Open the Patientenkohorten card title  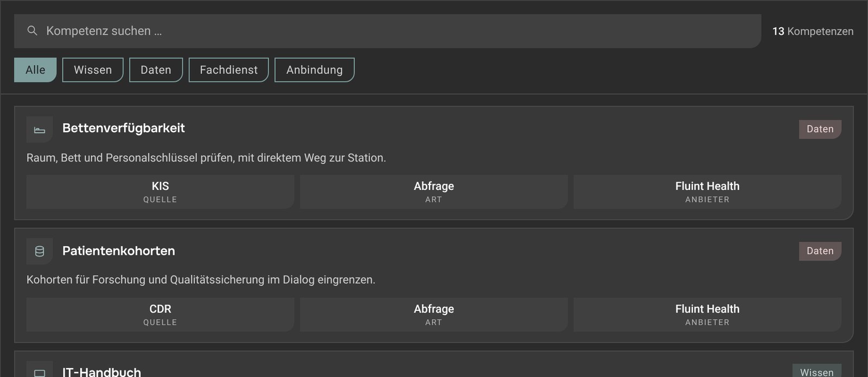pyautogui.click(x=119, y=251)
